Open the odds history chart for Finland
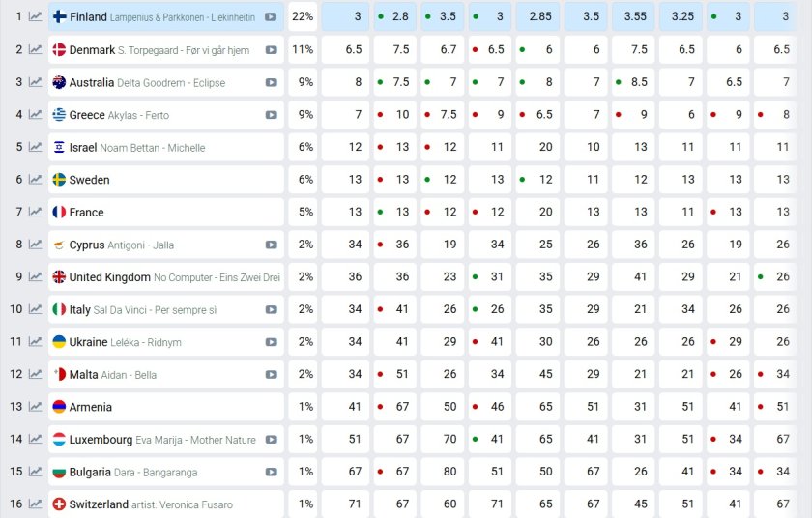The width and height of the screenshot is (812, 518). click(x=36, y=16)
